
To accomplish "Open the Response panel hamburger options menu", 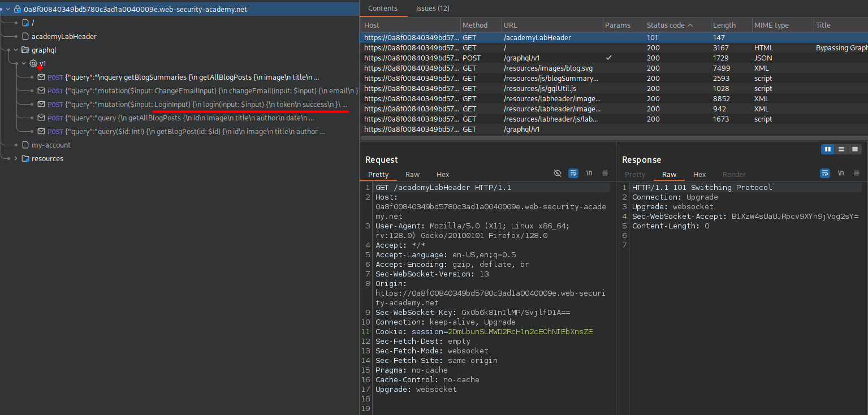I will coord(856,174).
